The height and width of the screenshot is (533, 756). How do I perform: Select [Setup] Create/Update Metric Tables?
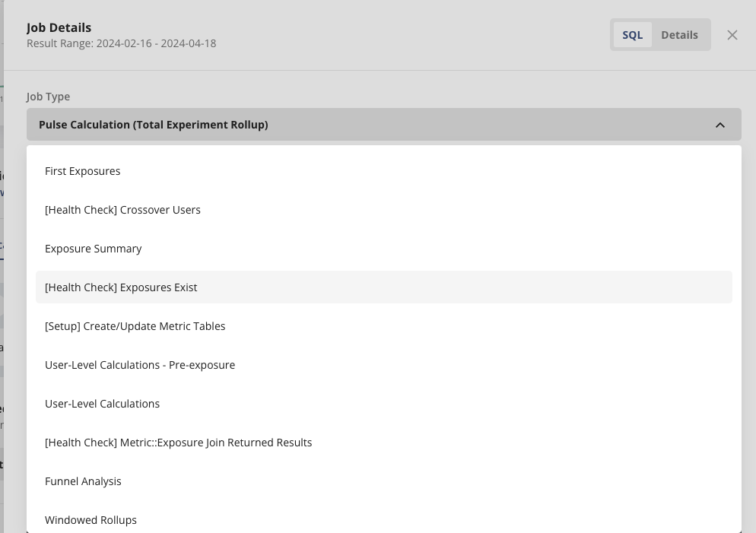click(x=135, y=326)
